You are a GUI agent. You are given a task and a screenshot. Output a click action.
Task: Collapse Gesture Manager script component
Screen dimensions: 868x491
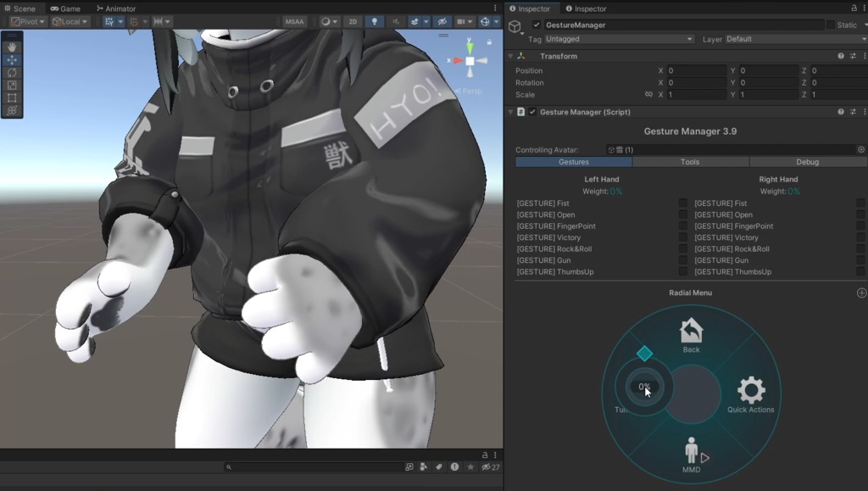[x=510, y=112]
